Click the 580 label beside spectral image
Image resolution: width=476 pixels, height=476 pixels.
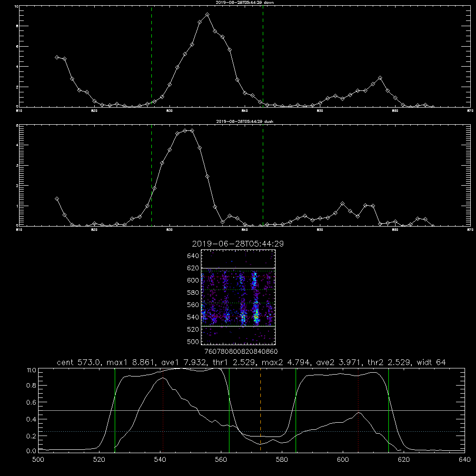coord(193,293)
